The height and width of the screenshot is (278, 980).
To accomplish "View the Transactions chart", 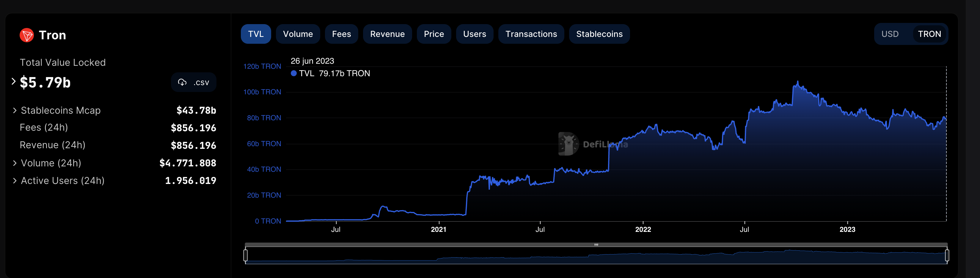I will click(x=531, y=34).
